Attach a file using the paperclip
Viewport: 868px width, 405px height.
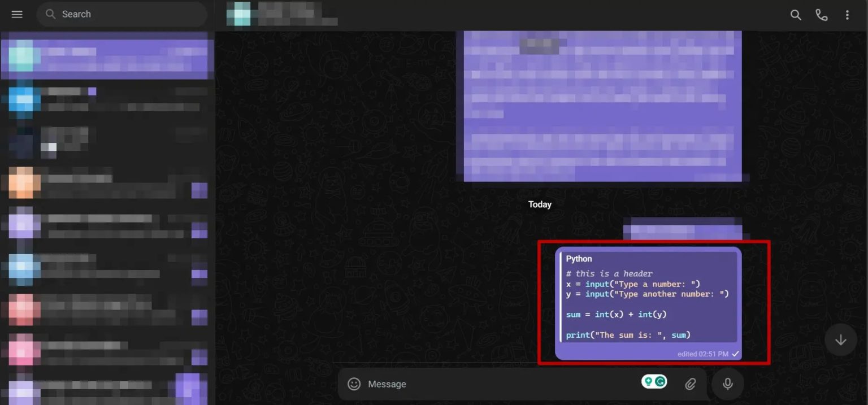pyautogui.click(x=690, y=384)
